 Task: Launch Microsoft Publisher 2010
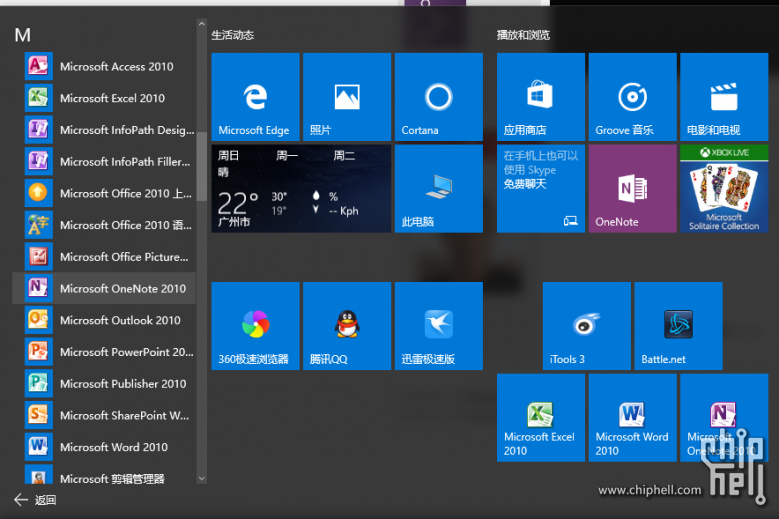click(104, 383)
